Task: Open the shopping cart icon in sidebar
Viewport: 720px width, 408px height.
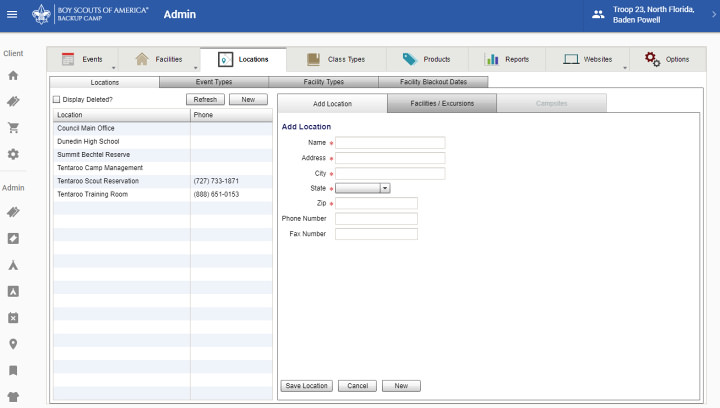Action: [x=13, y=128]
